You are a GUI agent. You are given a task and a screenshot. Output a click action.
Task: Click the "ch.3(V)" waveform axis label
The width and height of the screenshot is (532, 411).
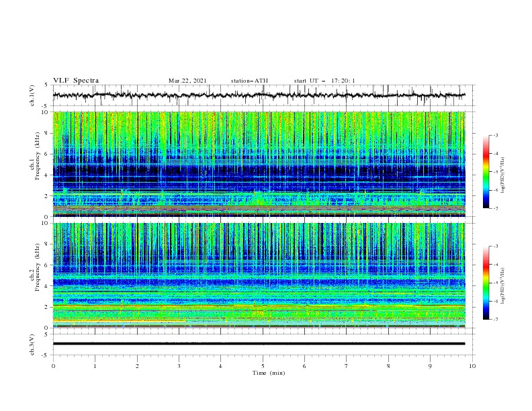(x=32, y=345)
